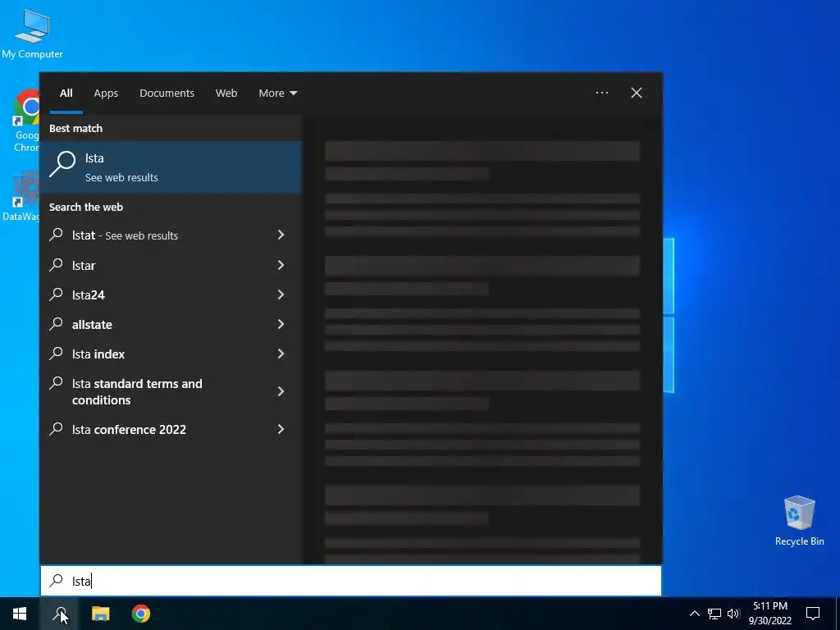Image resolution: width=840 pixels, height=630 pixels.
Task: Expand the lsta conference 2022 arrow
Action: point(281,428)
